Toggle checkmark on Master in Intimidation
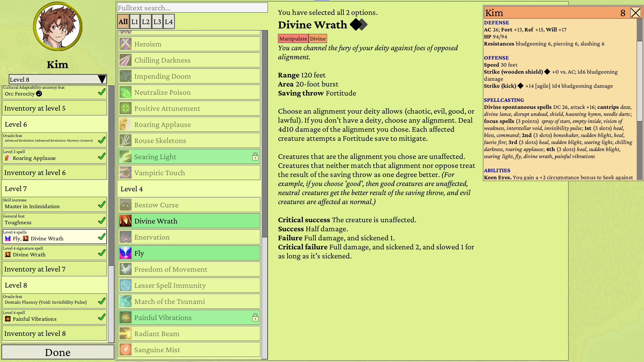 pos(101,204)
